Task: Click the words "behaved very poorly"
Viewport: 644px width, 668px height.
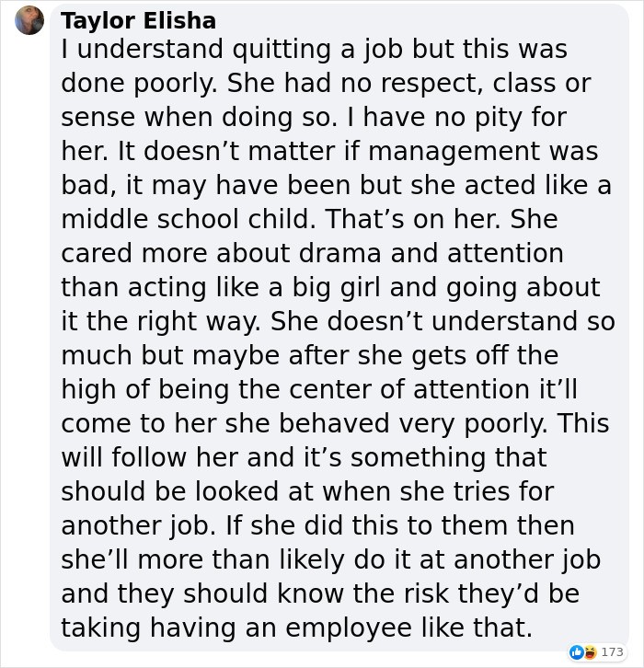Action: (412, 424)
